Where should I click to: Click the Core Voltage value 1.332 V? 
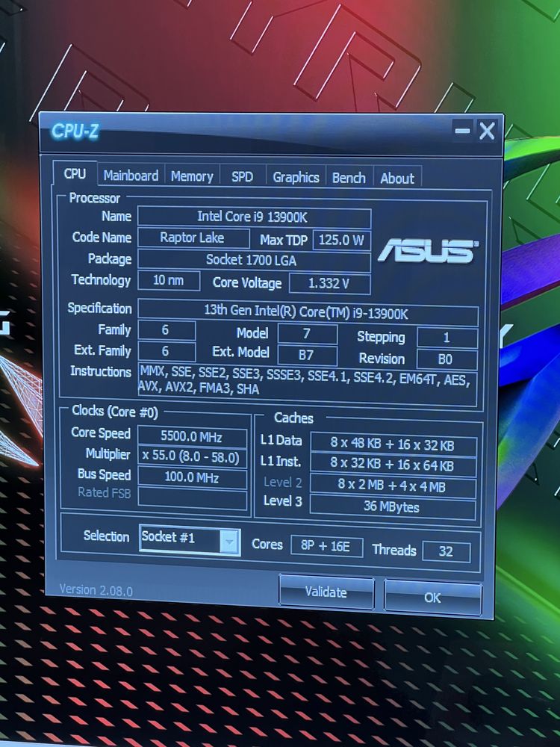pyautogui.click(x=329, y=284)
